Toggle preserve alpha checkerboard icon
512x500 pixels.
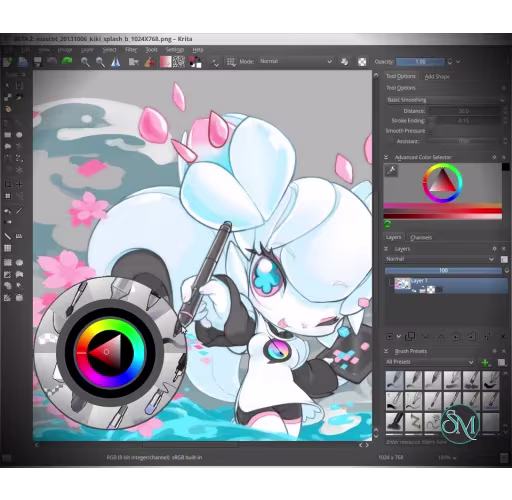tap(362, 62)
